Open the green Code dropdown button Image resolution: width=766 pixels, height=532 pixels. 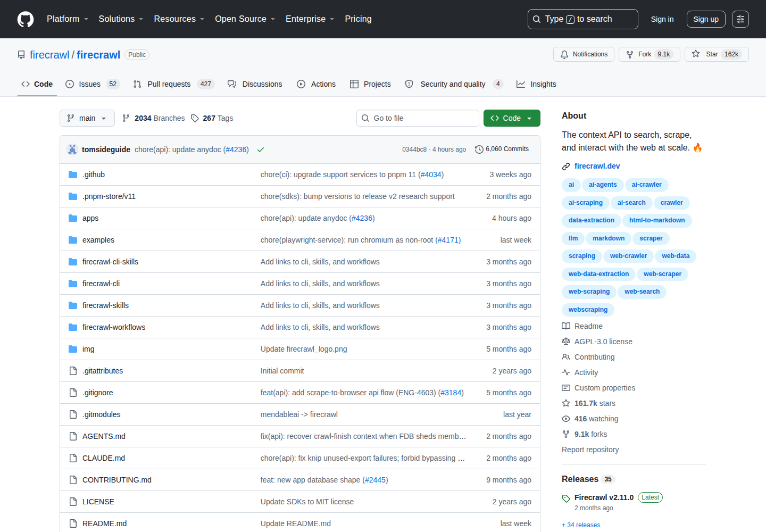pos(512,118)
